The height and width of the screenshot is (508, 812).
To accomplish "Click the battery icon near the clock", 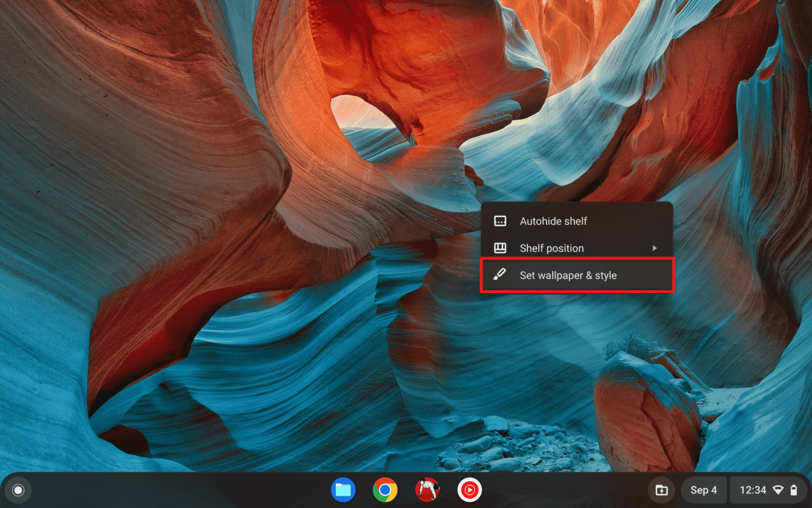I will pyautogui.click(x=795, y=490).
